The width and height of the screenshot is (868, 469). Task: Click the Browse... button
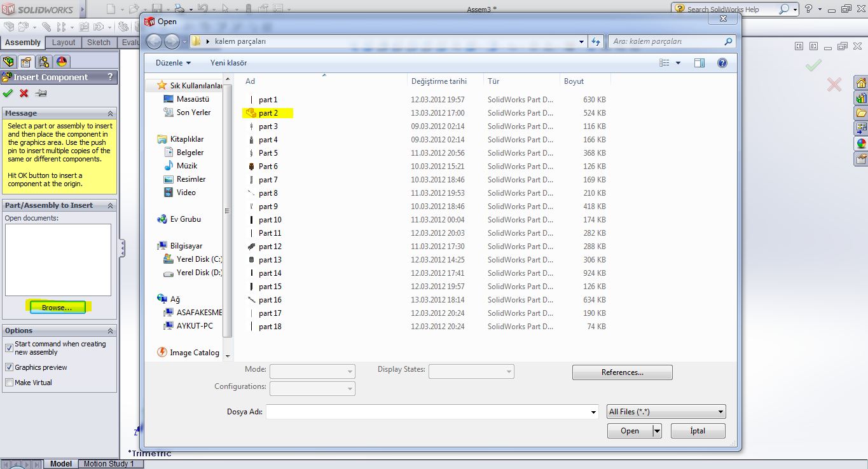coord(57,308)
